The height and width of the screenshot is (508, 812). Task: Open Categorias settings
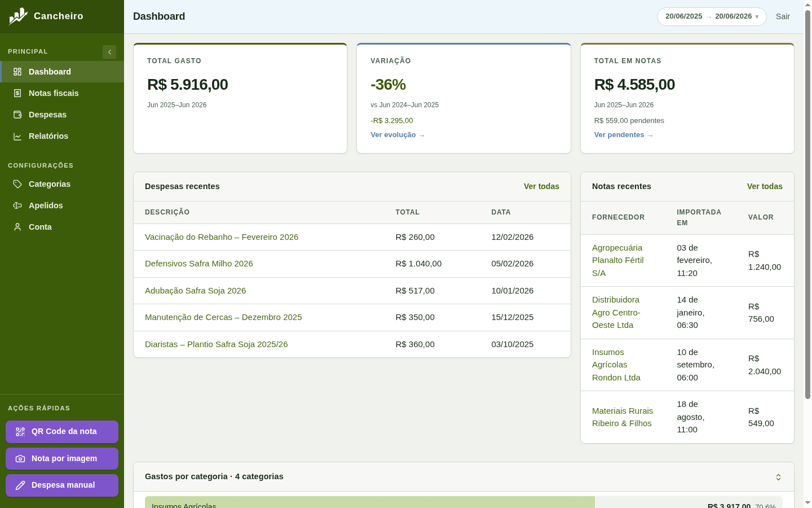click(x=62, y=184)
